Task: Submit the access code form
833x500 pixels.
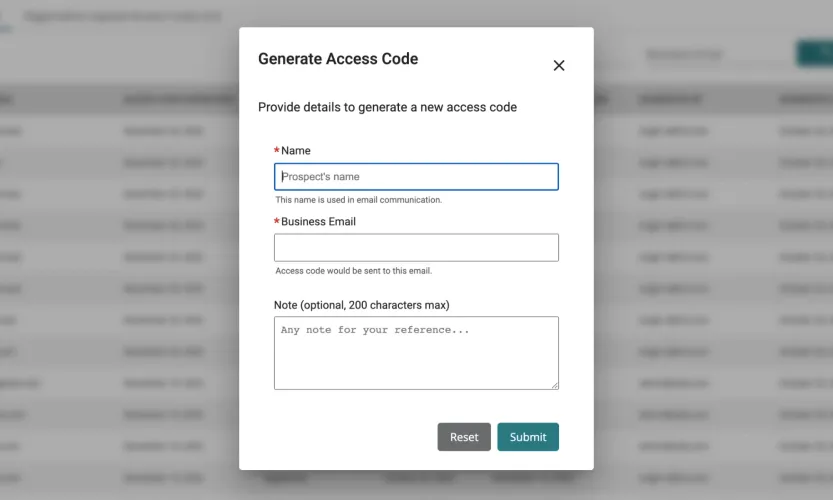Action: click(x=527, y=437)
